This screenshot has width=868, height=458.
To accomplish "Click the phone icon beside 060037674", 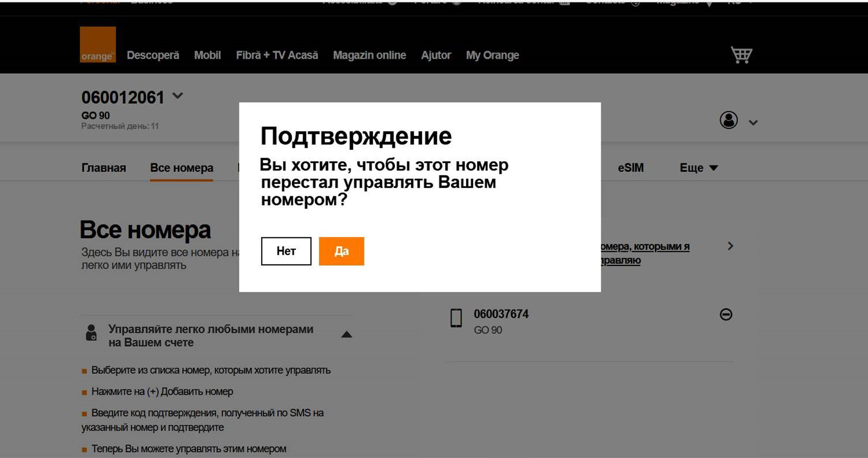I will 456,318.
